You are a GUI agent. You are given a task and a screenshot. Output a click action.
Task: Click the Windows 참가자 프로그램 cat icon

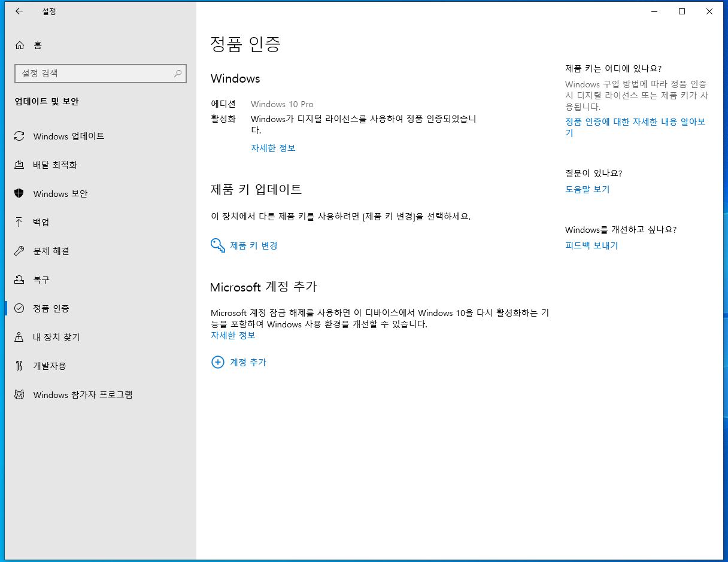point(19,394)
